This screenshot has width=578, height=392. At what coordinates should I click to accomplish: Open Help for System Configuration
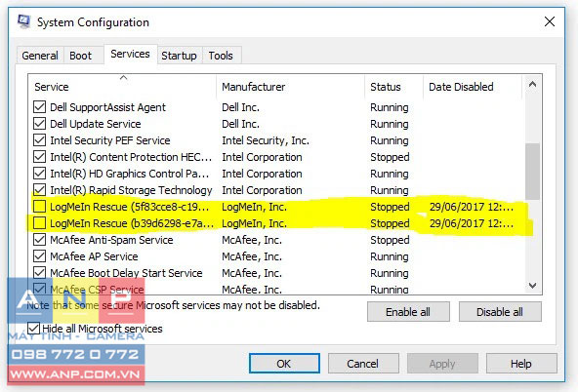click(x=521, y=364)
